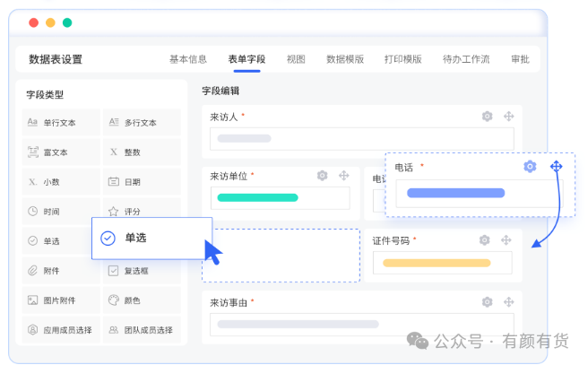588x365 pixels.
Task: Open gear settings for 证件号码 field
Action: pos(485,240)
